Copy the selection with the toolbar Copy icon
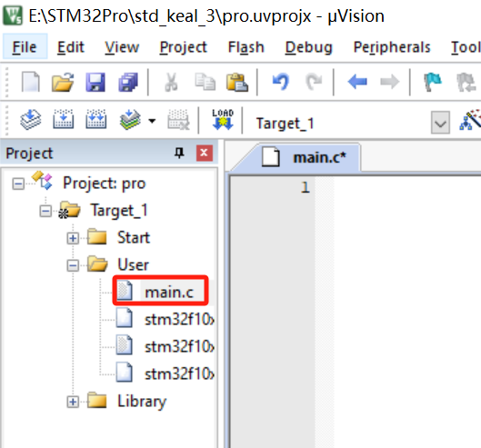This screenshot has height=448, width=481. coord(205,82)
